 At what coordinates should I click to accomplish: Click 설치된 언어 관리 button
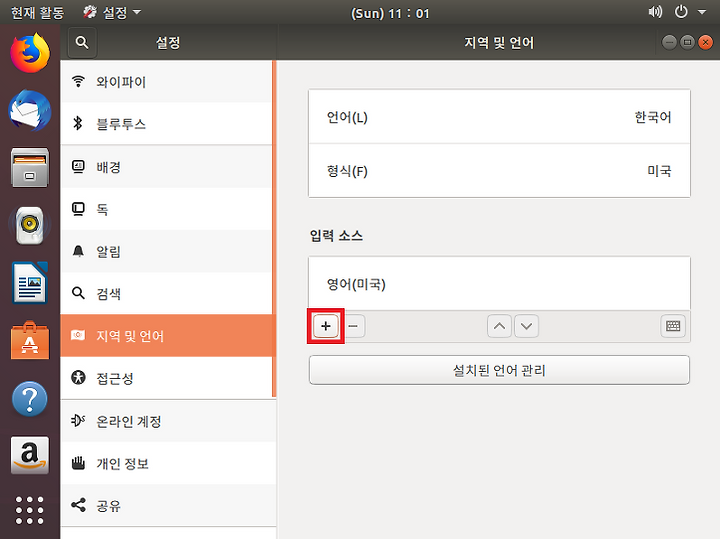(x=499, y=370)
